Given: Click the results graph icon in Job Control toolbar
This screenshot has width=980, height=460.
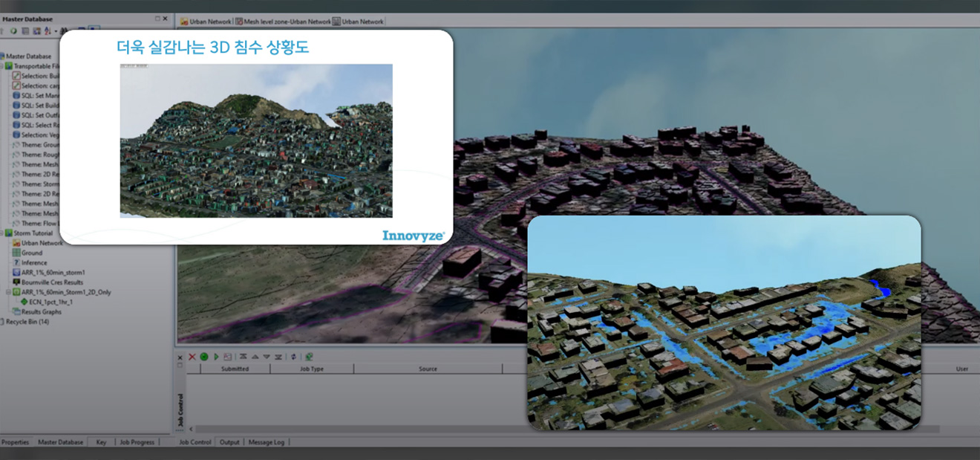Looking at the screenshot, I should pos(227,357).
